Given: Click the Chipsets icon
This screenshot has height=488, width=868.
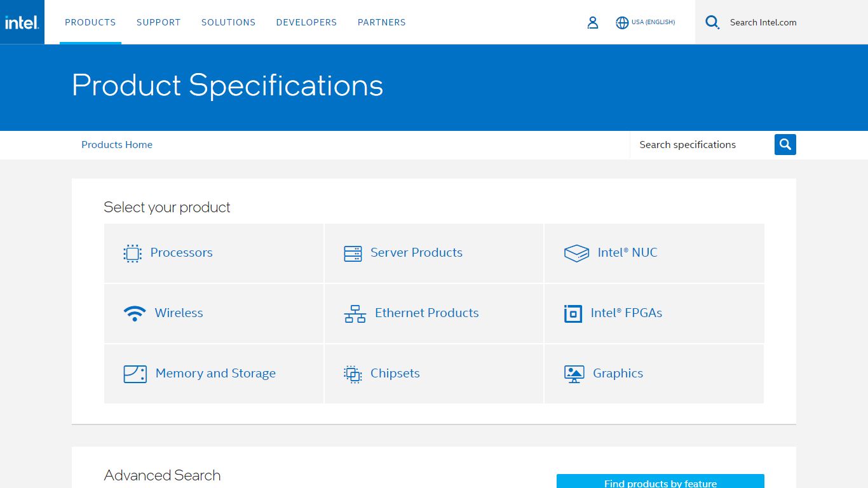Looking at the screenshot, I should (x=353, y=374).
